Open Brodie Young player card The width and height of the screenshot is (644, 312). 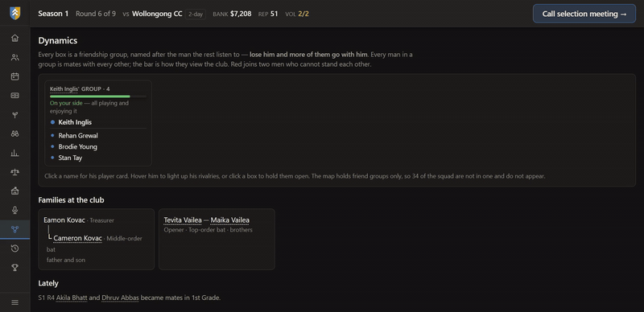click(77, 146)
